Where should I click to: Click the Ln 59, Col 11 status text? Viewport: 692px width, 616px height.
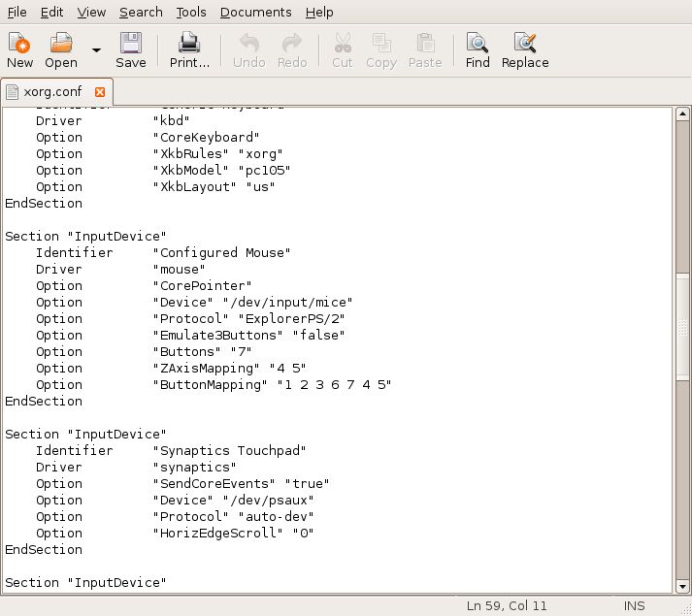click(x=507, y=606)
